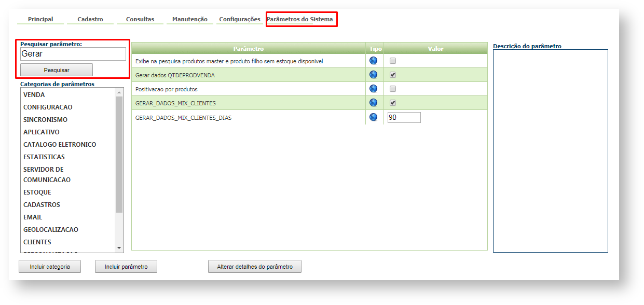
Task: Click the Tipo column header
Action: click(x=376, y=49)
